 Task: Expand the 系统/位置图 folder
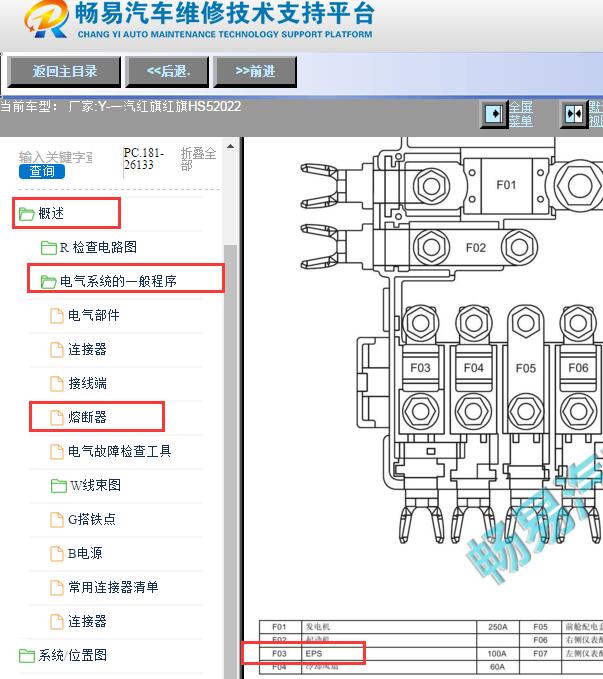(x=72, y=655)
